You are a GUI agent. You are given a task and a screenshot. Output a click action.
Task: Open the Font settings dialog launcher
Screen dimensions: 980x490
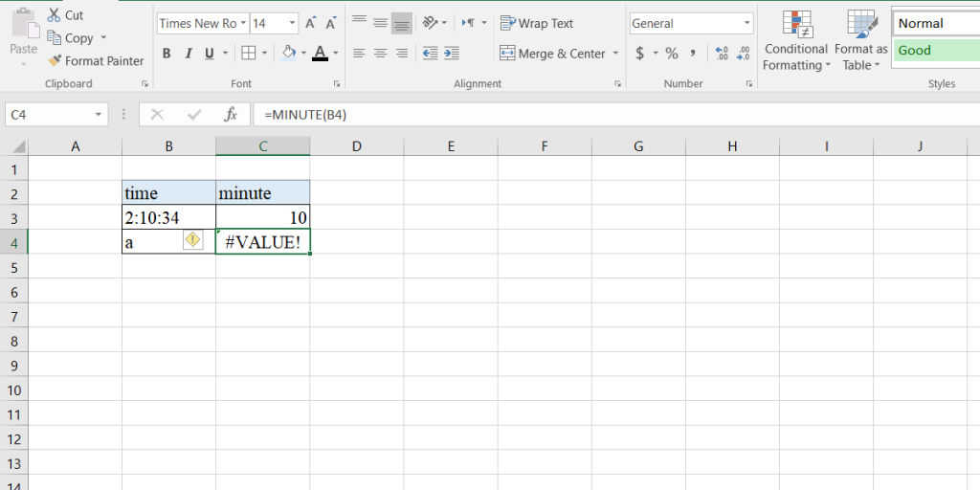tap(336, 84)
